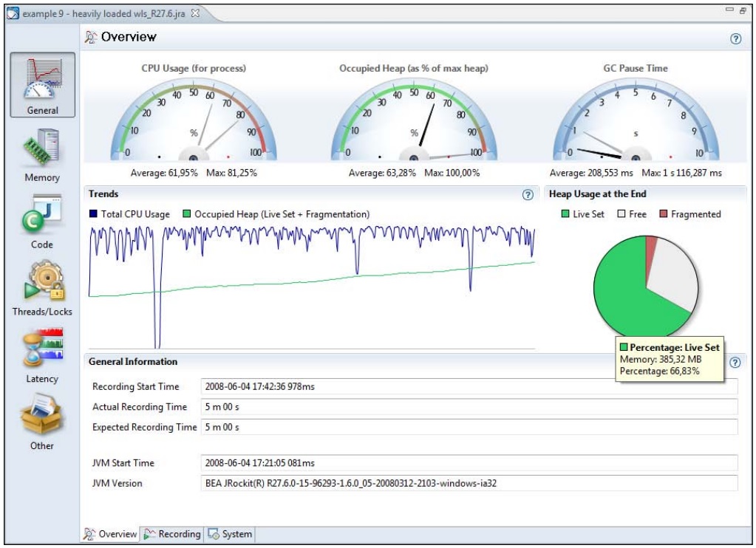Open the Latency tab group icon
Viewport: 756px width, 548px height.
pyautogui.click(x=42, y=356)
